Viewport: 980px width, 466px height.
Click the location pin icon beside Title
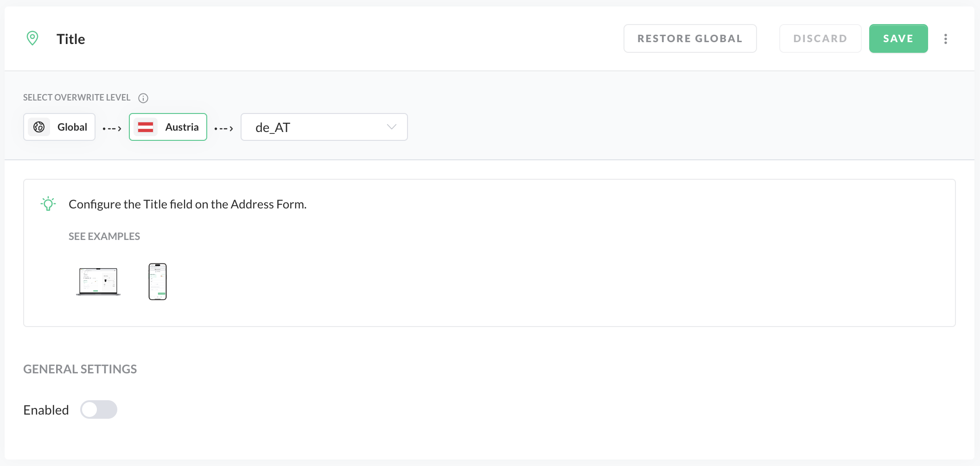32,38
